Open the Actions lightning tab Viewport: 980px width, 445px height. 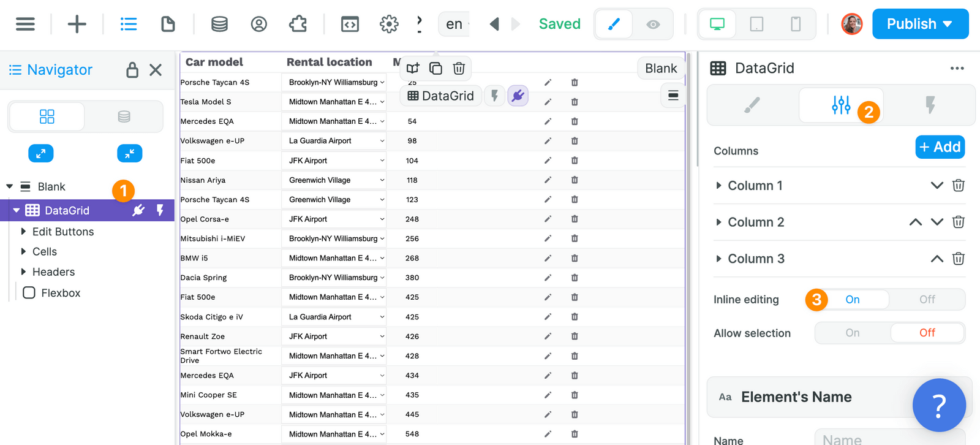click(930, 105)
